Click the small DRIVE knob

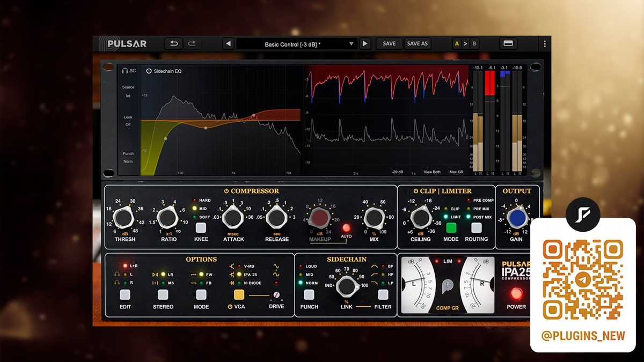coord(277,295)
